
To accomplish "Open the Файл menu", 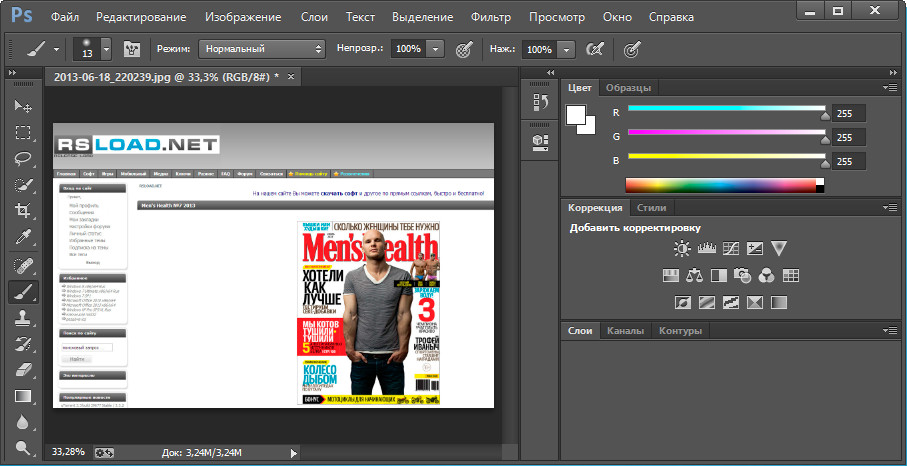I will (65, 17).
